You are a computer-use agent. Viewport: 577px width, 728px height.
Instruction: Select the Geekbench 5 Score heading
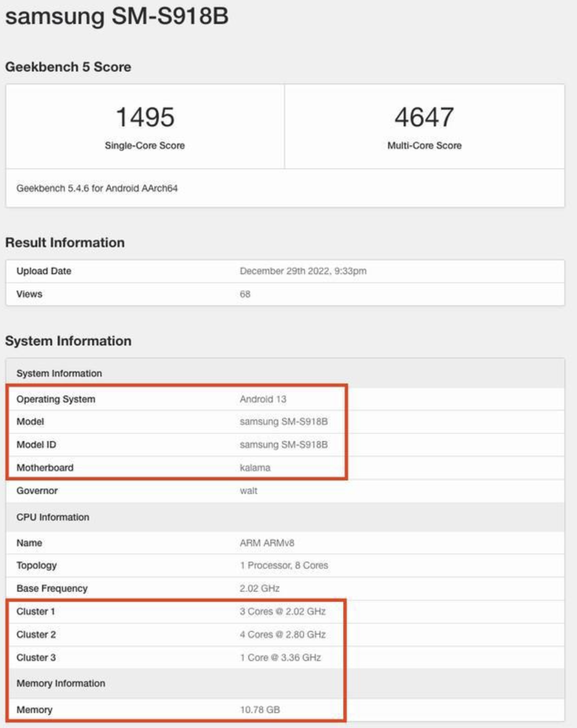click(x=68, y=67)
